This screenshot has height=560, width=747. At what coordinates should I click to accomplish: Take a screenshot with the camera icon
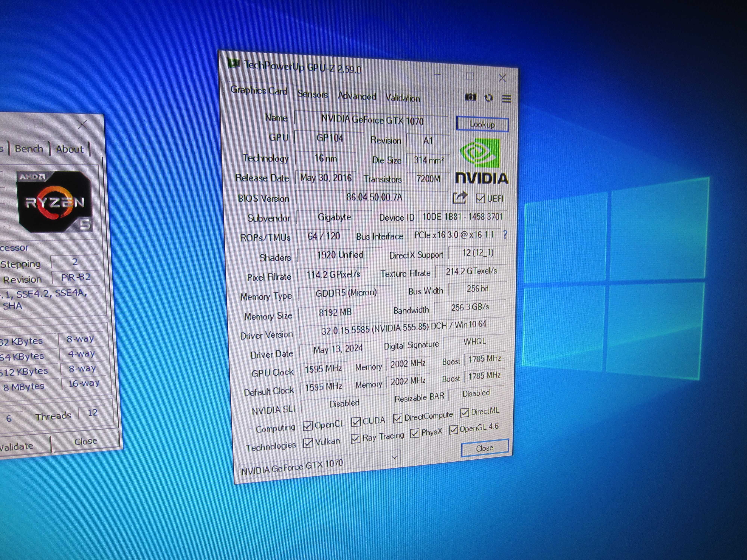[x=470, y=97]
